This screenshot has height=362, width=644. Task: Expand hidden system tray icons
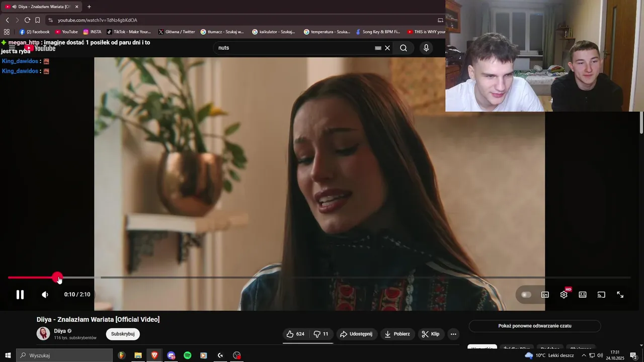(x=584, y=355)
